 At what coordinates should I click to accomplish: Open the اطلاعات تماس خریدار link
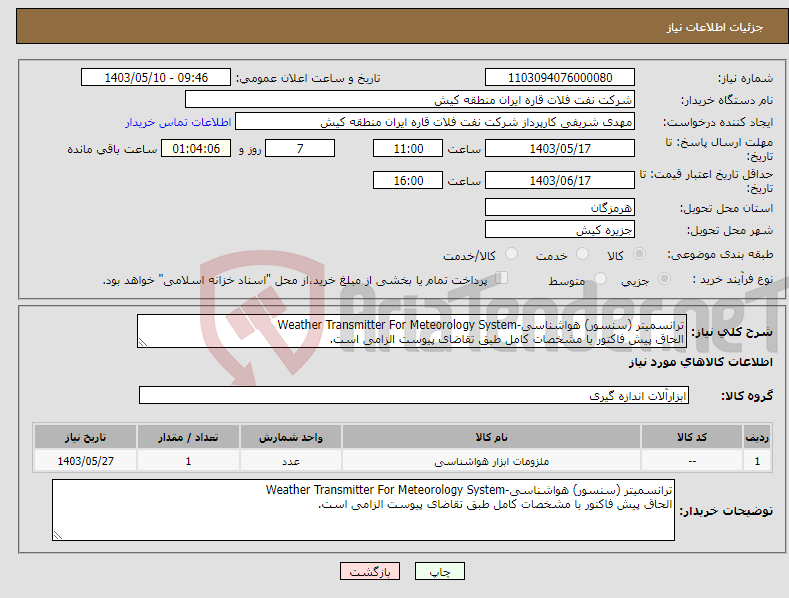178,122
